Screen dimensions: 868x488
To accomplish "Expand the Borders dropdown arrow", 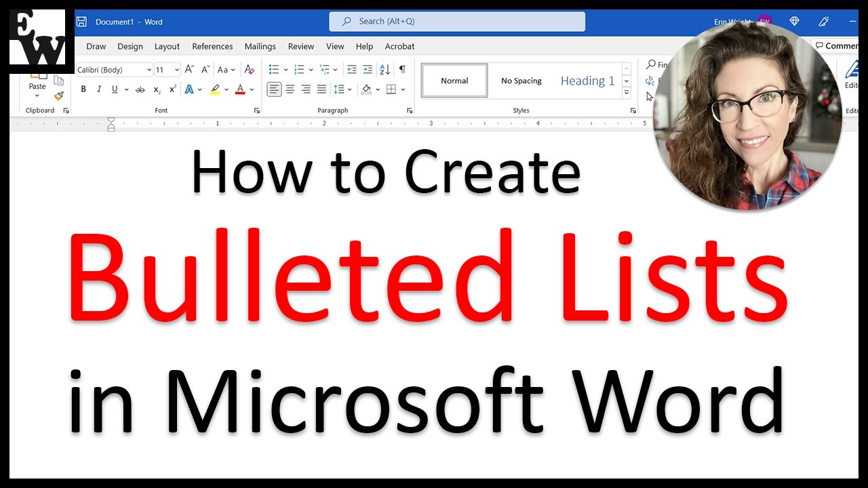I will [x=403, y=89].
